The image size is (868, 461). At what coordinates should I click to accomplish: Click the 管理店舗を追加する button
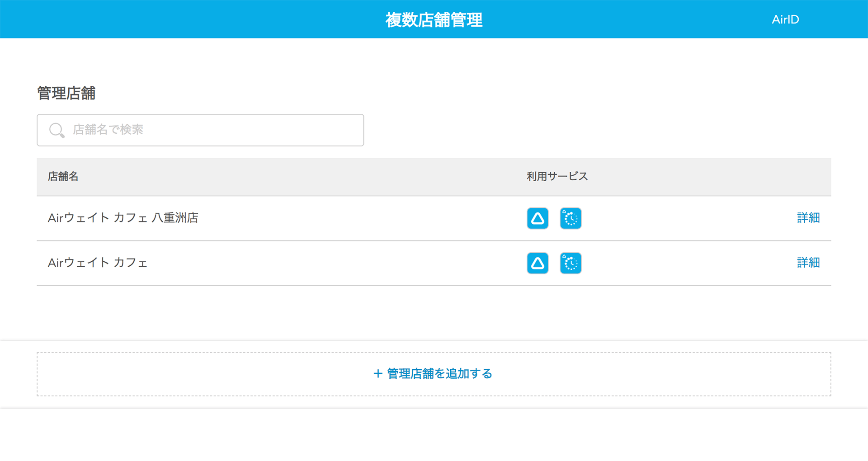433,374
